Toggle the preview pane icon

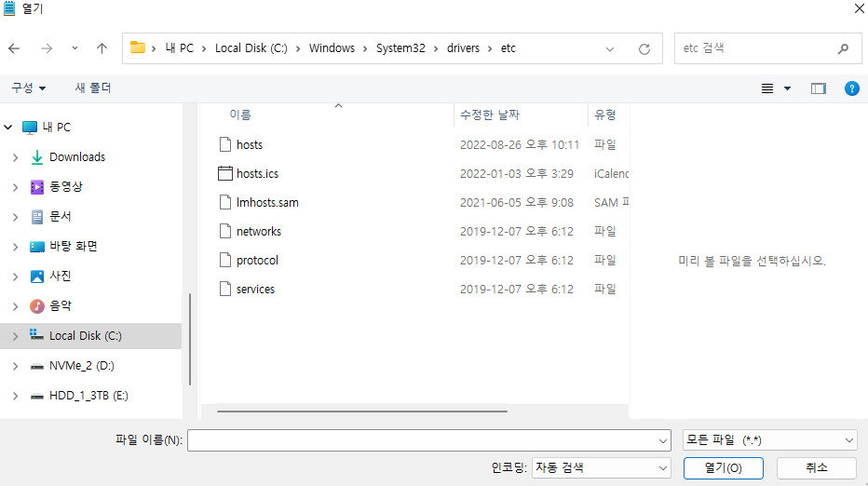pos(819,88)
